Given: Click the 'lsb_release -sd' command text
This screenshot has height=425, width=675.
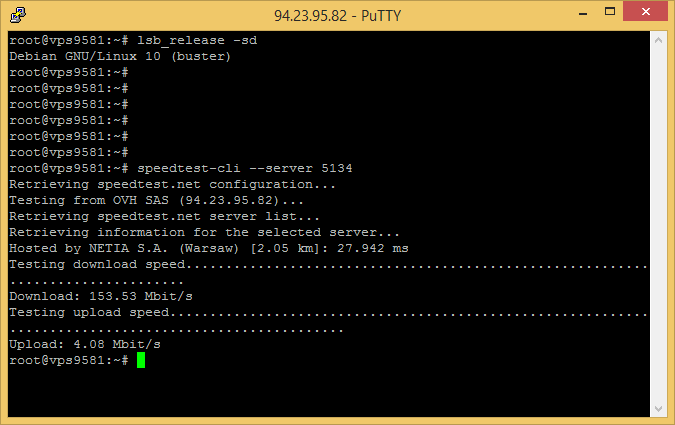Looking at the screenshot, I should pos(197,40).
